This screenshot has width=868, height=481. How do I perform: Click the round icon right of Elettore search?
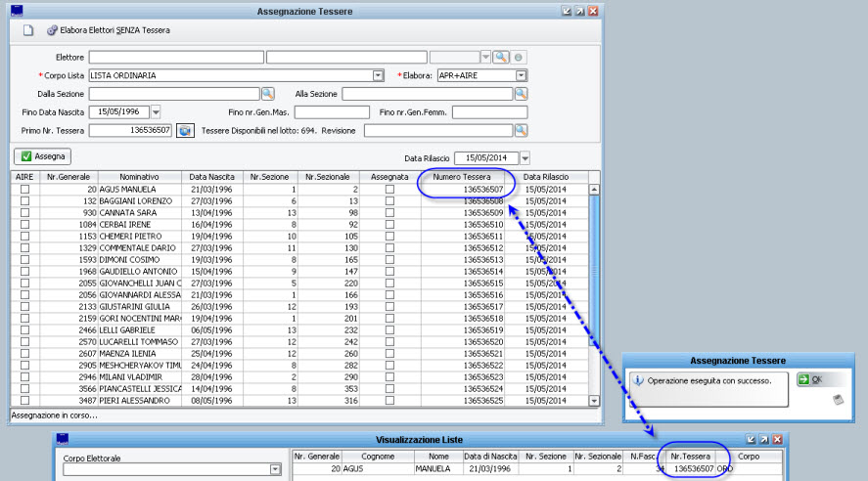pyautogui.click(x=519, y=58)
